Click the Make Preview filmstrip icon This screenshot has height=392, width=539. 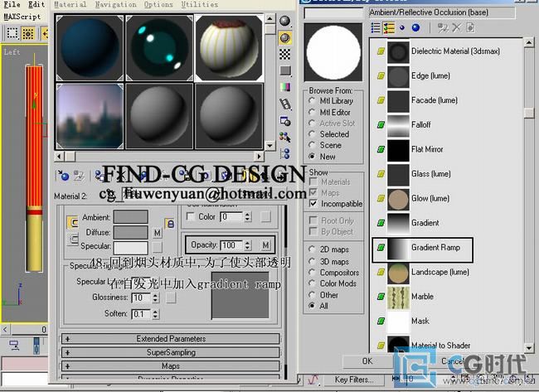[x=285, y=104]
